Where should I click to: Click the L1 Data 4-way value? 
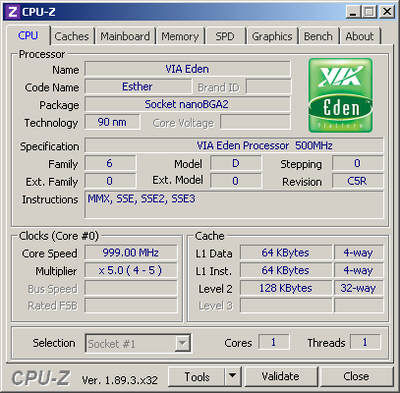pyautogui.click(x=359, y=252)
